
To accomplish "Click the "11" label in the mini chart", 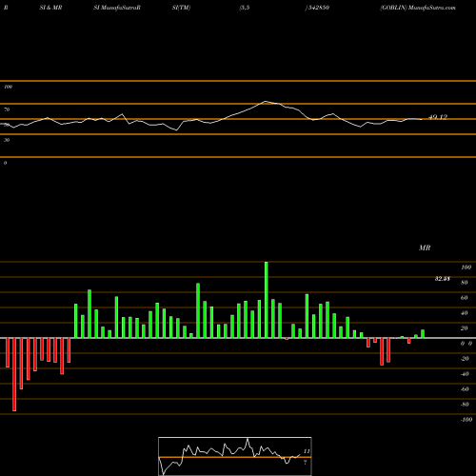I will (307, 451).
